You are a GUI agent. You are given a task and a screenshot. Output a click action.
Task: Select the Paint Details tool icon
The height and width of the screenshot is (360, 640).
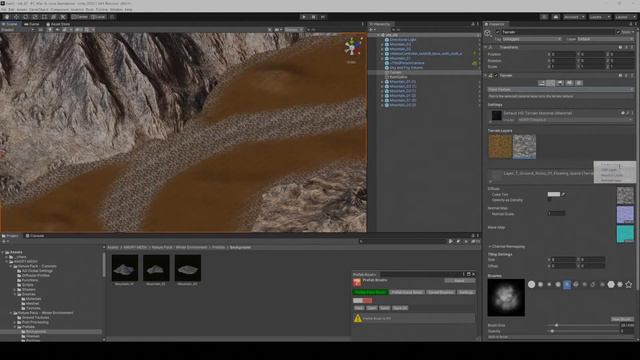(x=569, y=83)
